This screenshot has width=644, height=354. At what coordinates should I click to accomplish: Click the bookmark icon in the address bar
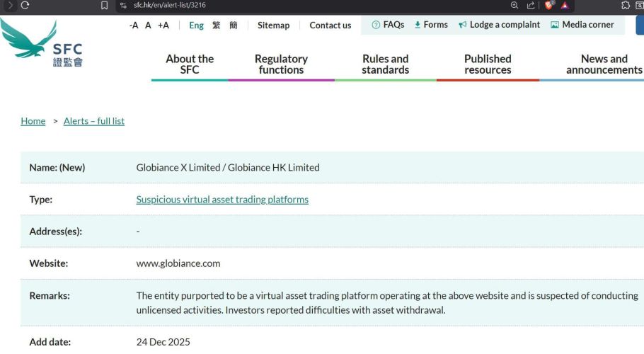(104, 5)
